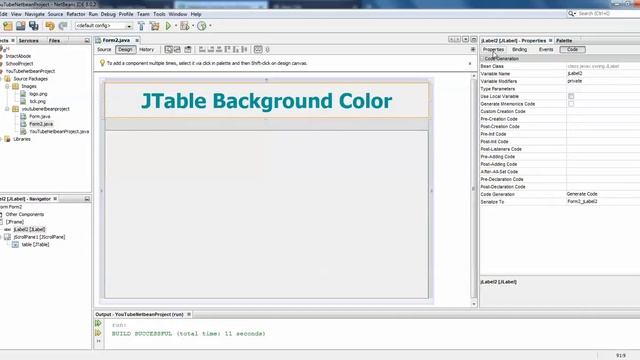640x360 pixels.
Task: Switch to the Files tab
Action: point(54,40)
